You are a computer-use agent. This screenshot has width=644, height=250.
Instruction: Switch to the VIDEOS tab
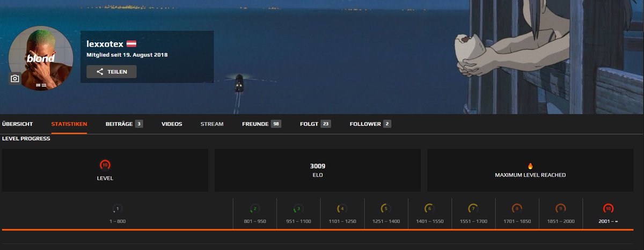coord(172,124)
